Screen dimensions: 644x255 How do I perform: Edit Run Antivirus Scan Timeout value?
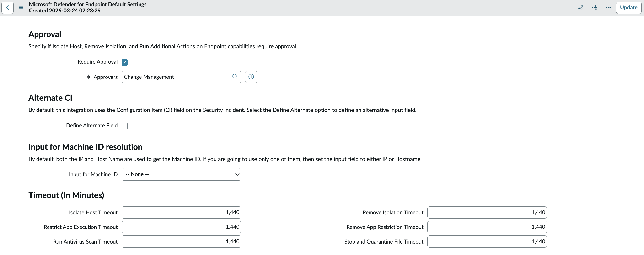[181, 242]
